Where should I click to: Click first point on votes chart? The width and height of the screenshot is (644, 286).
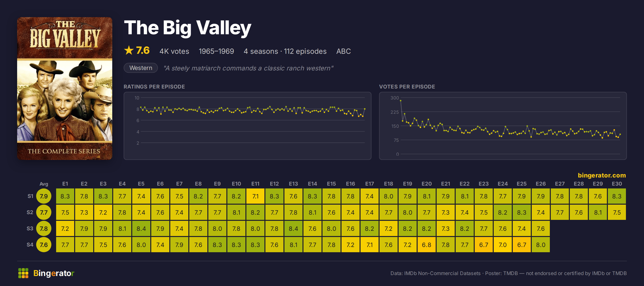[x=401, y=101]
